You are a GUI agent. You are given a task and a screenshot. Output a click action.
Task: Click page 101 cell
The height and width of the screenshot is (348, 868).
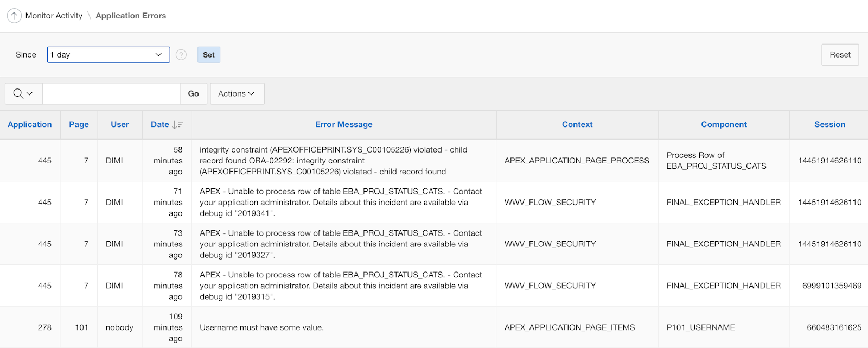click(81, 327)
